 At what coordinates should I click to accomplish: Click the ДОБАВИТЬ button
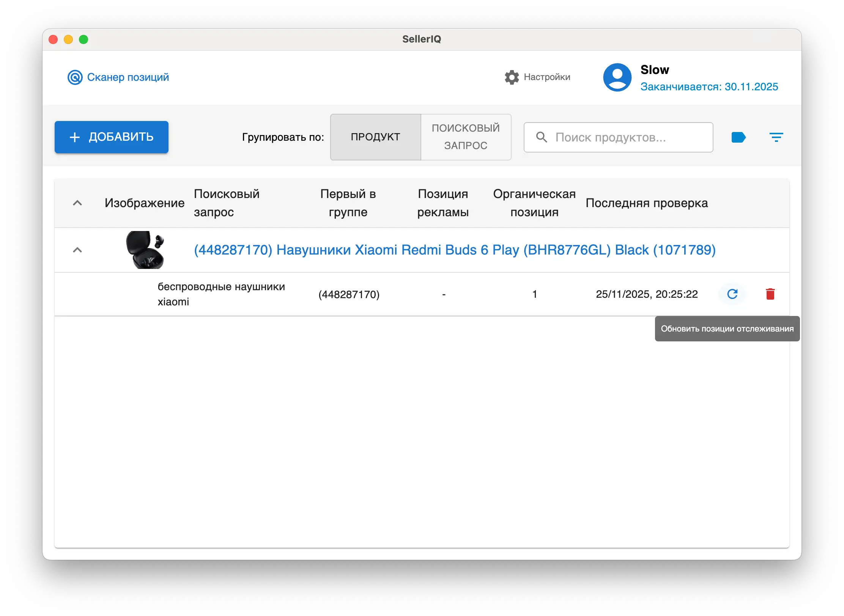pos(112,137)
